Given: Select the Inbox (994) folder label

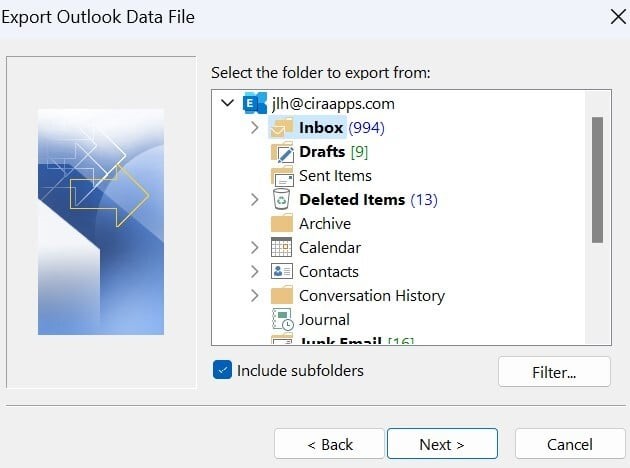Looking at the screenshot, I should [342, 127].
